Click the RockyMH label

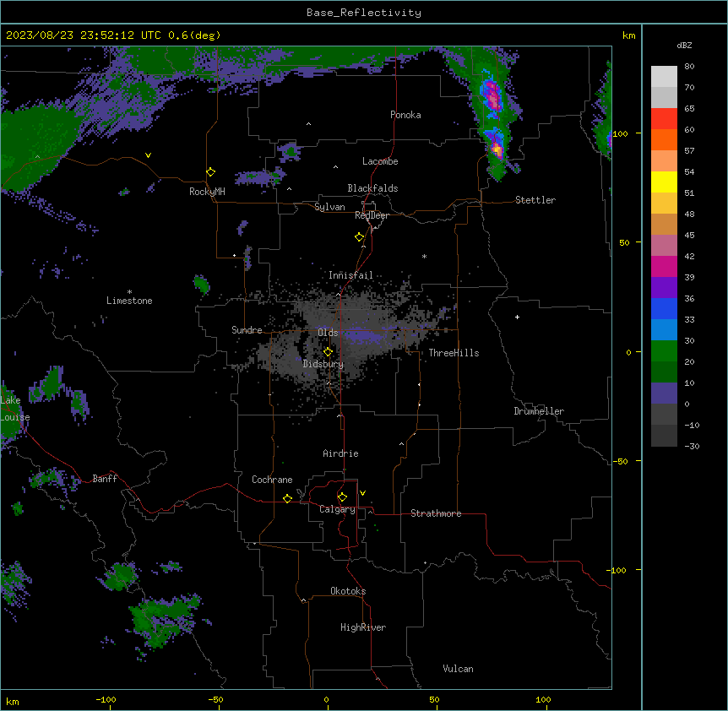point(207,192)
